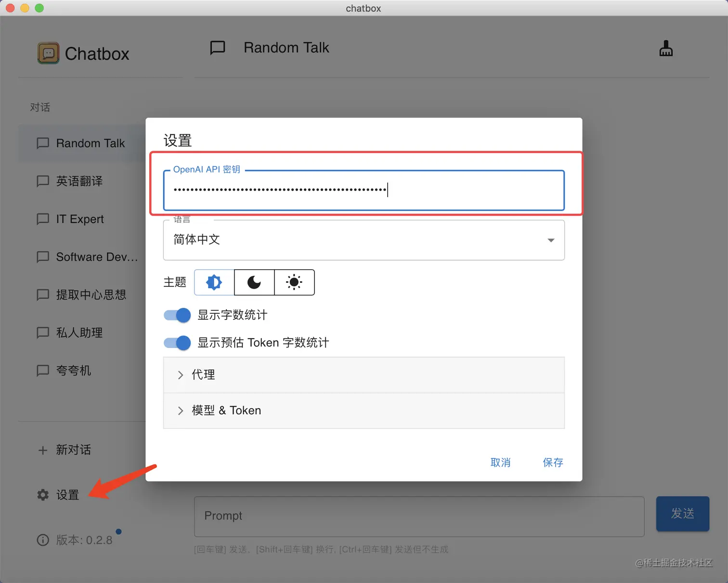Image resolution: width=728 pixels, height=583 pixels.
Task: Click the broom clear-conversation icon
Action: (666, 48)
